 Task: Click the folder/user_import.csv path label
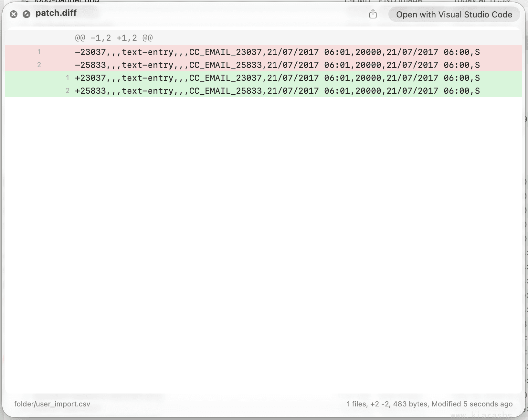click(52, 404)
